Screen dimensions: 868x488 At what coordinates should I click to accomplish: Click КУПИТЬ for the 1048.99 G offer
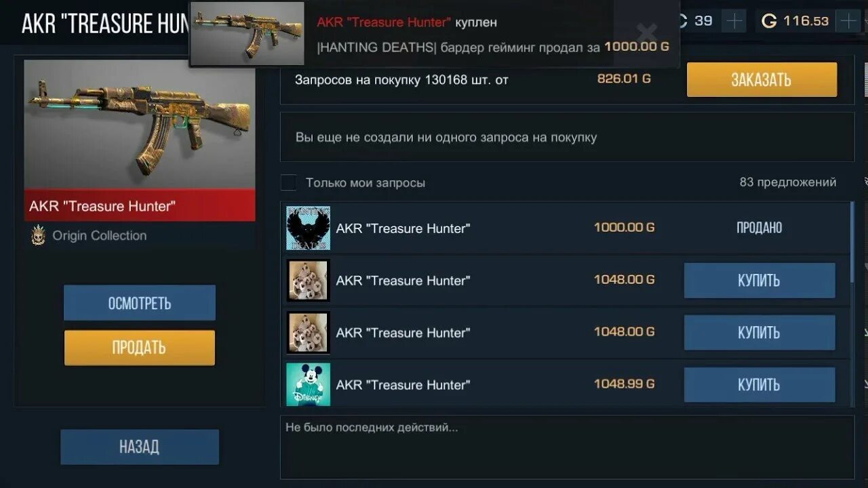pos(759,385)
